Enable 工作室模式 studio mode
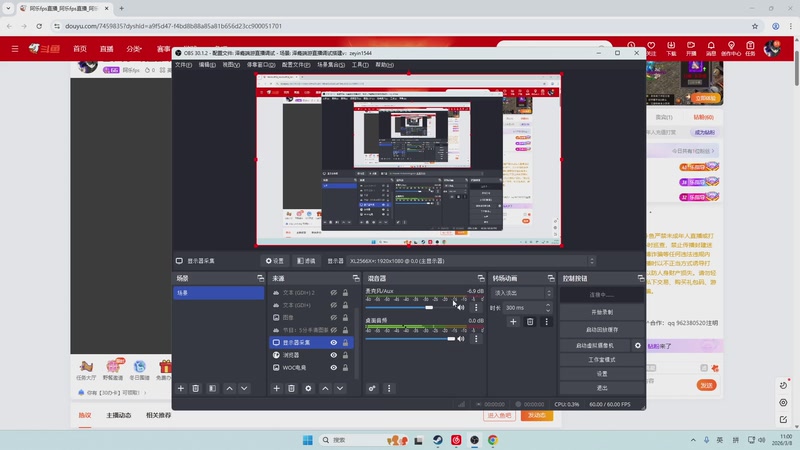Screen dimensions: 800x450 [602, 360]
